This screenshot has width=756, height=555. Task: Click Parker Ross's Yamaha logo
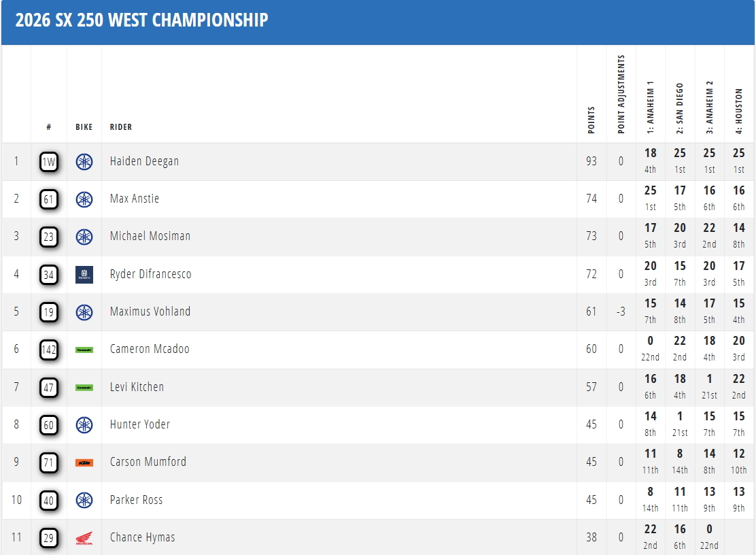point(84,500)
